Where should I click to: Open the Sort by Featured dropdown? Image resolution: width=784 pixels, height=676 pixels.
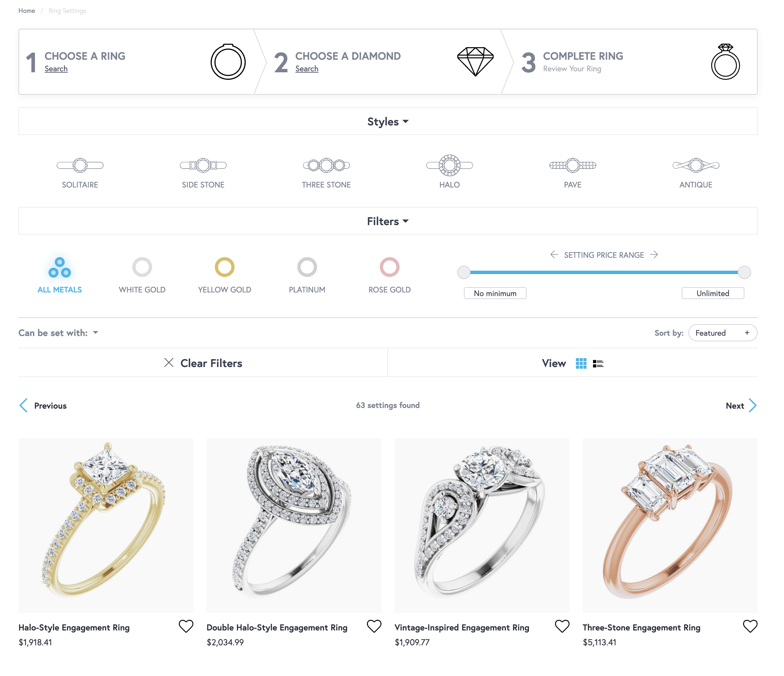point(722,333)
